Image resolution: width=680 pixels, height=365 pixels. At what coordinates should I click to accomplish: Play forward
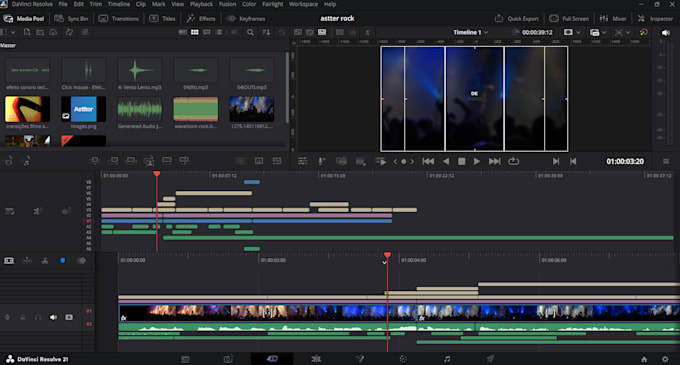point(477,161)
